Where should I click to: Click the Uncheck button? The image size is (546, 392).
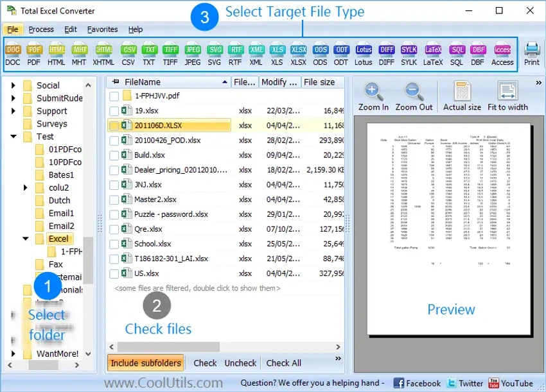click(240, 363)
